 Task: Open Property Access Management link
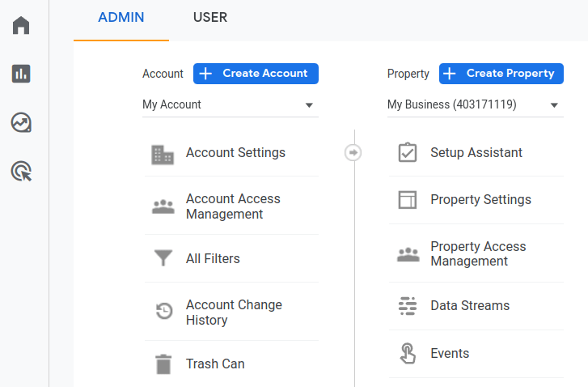[478, 254]
